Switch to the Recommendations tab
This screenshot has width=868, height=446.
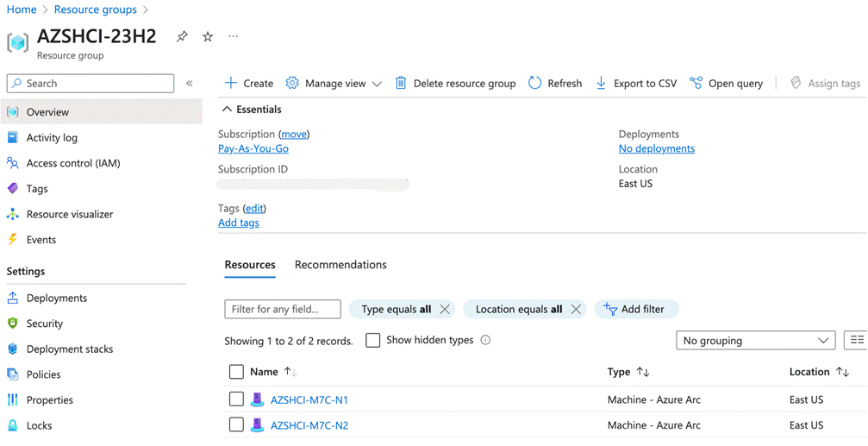point(340,265)
